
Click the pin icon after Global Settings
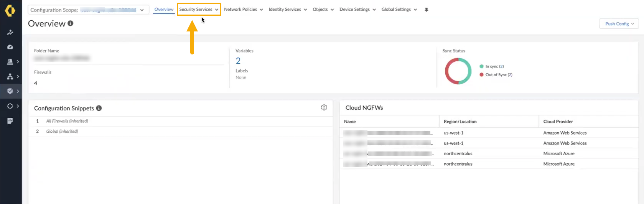pos(426,10)
